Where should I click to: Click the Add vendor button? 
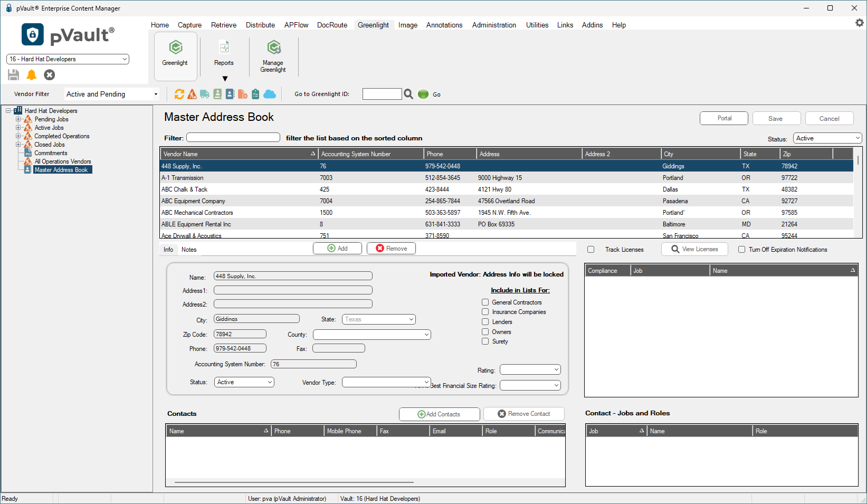pyautogui.click(x=337, y=249)
